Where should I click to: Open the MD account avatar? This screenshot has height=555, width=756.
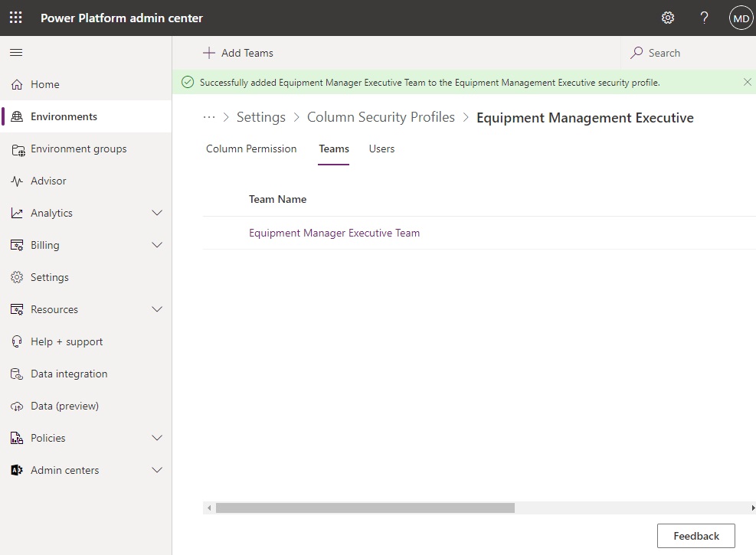pos(741,18)
